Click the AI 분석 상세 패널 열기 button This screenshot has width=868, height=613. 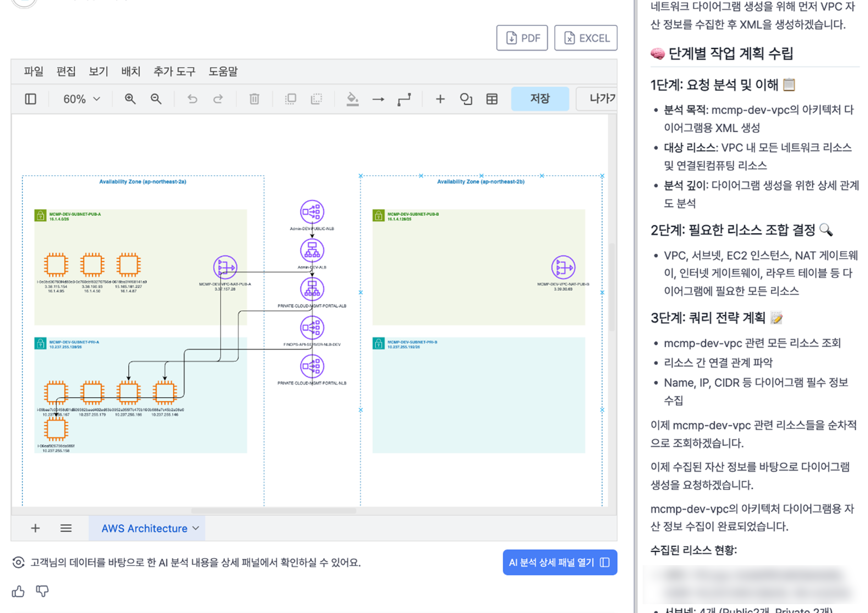coord(559,562)
